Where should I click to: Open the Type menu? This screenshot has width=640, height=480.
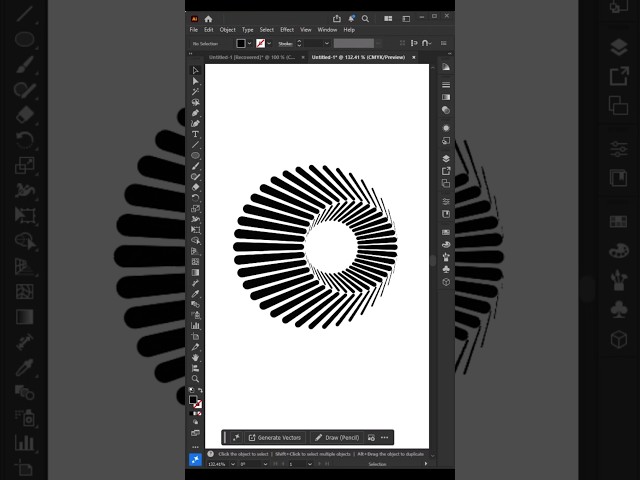(x=247, y=30)
